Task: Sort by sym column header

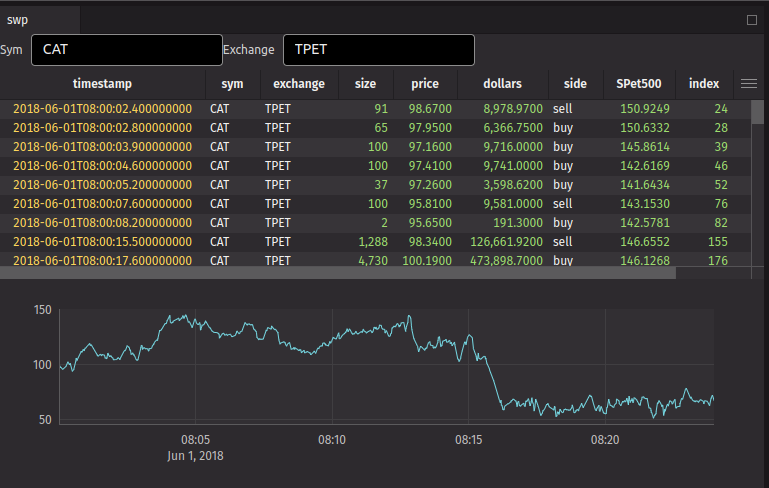Action: pyautogui.click(x=232, y=84)
